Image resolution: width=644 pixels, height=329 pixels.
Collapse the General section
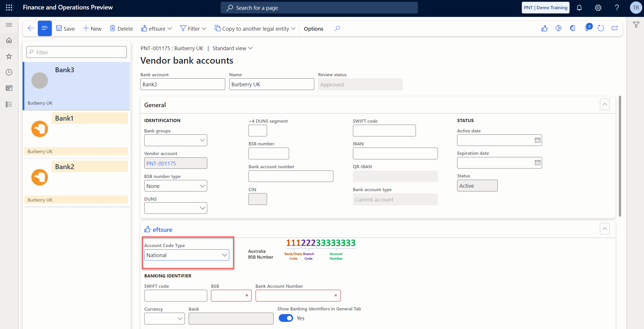605,105
